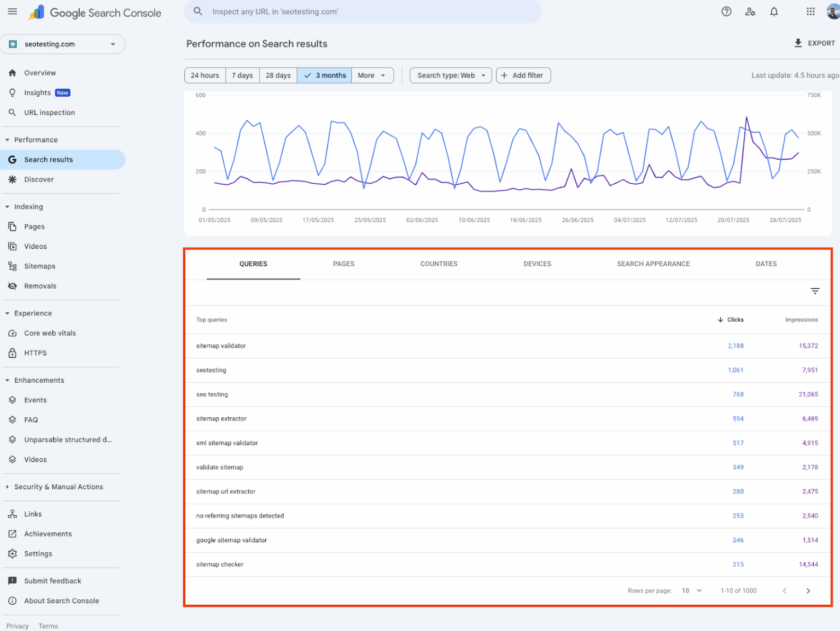
Task: Open the SEARCH APPEARANCE tab
Action: tap(653, 264)
